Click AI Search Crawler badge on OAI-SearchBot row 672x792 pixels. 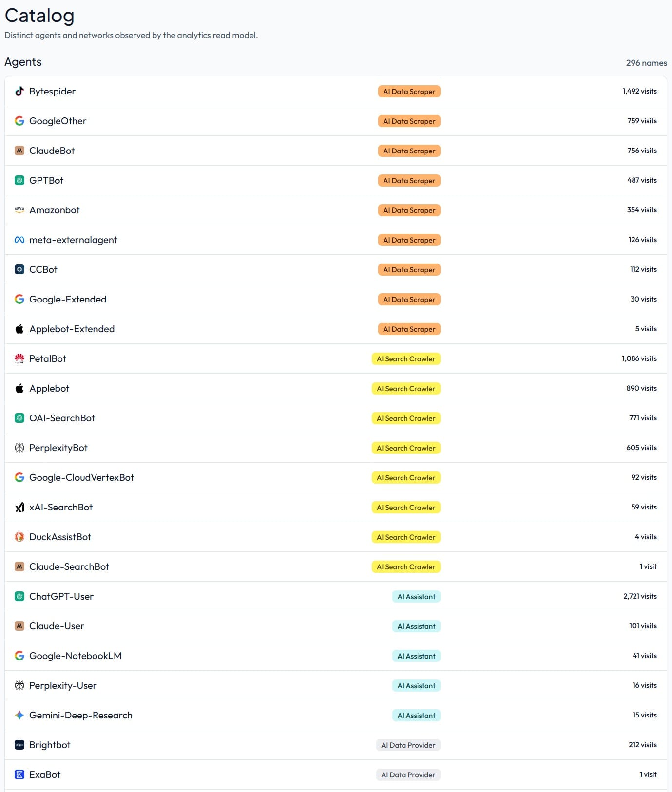pos(406,418)
